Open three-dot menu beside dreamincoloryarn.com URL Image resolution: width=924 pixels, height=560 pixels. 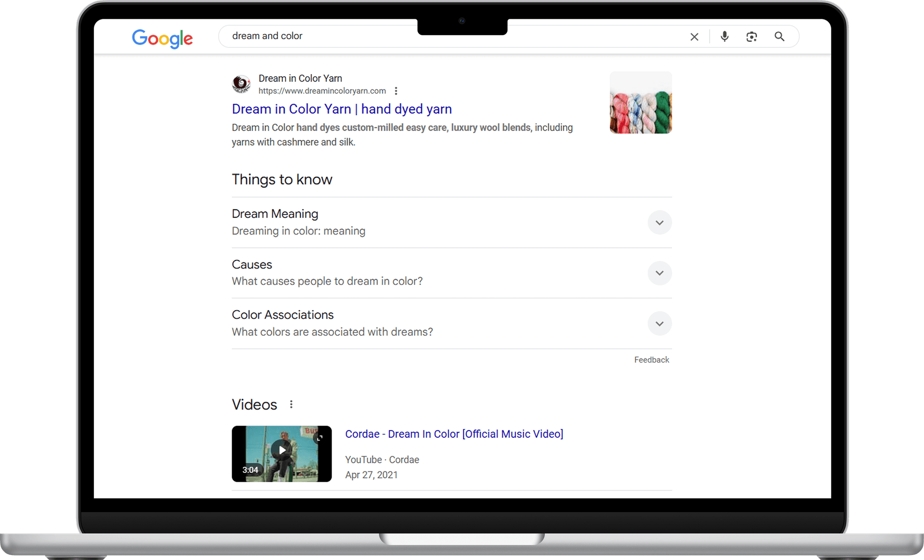[396, 91]
